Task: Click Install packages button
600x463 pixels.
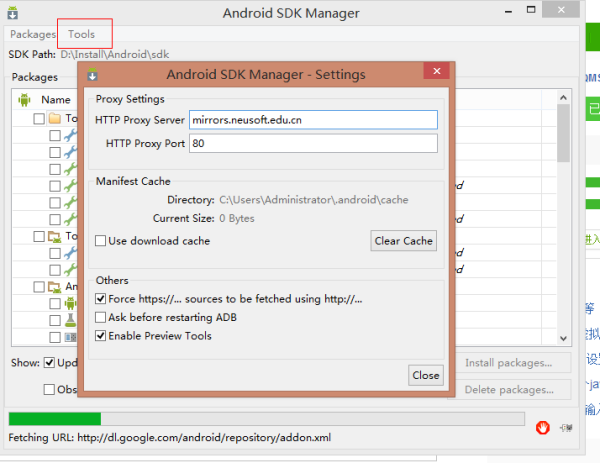Action: click(509, 363)
